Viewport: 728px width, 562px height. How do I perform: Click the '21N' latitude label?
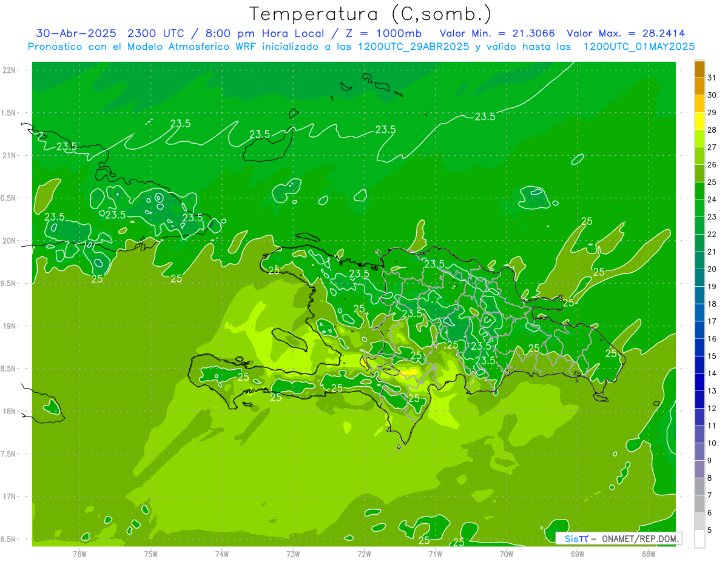coord(10,155)
